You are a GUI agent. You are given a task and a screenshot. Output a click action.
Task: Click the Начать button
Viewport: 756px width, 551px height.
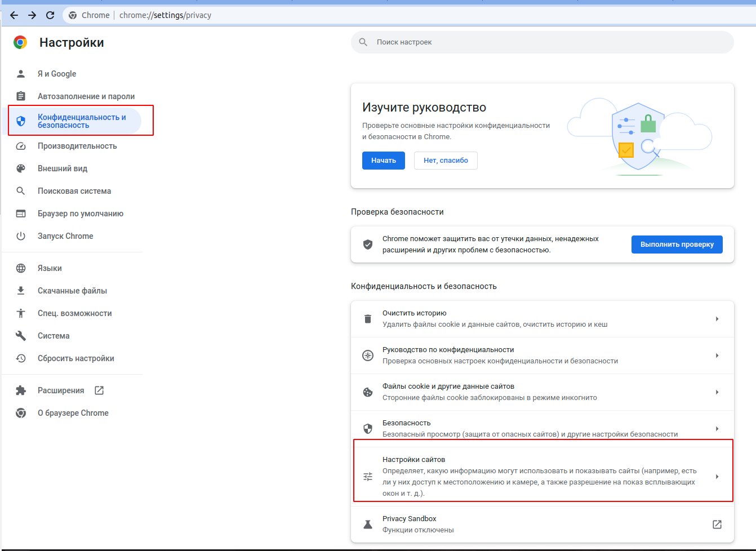(x=384, y=161)
